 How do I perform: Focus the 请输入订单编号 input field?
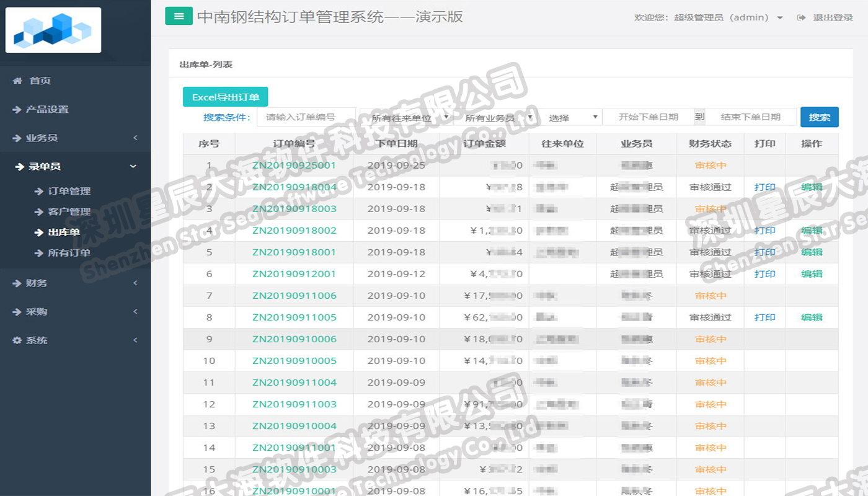pos(306,117)
